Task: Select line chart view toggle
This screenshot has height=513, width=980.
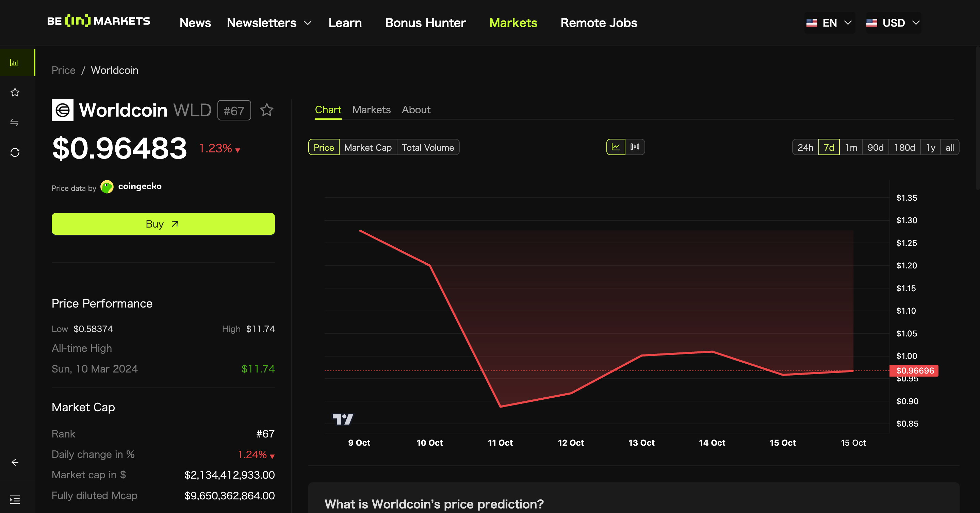Action: [x=616, y=147]
